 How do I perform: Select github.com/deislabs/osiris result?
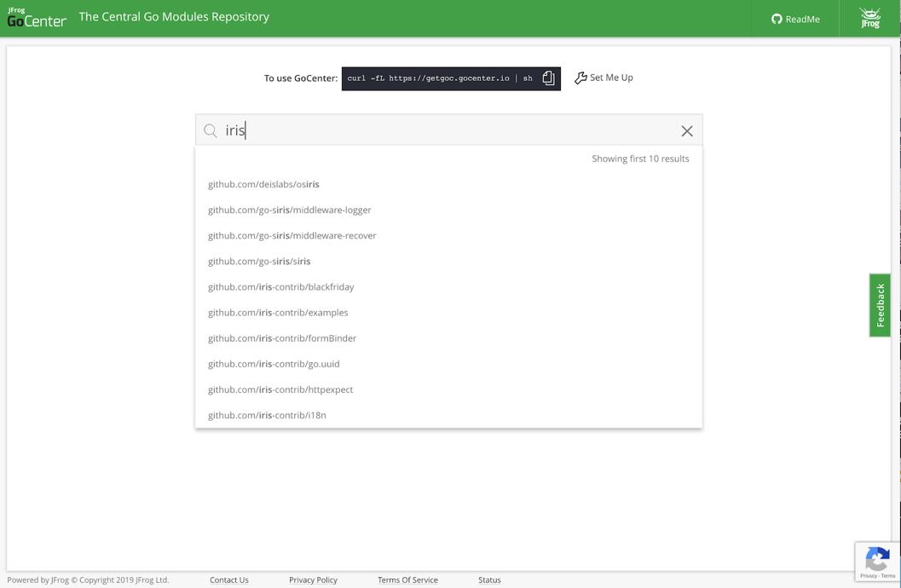pos(448,184)
